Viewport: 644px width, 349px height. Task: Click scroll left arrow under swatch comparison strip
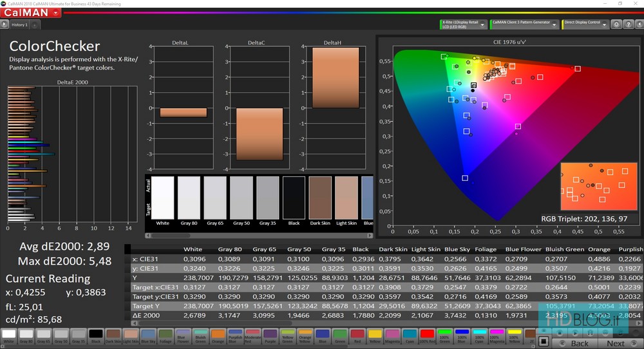148,236
